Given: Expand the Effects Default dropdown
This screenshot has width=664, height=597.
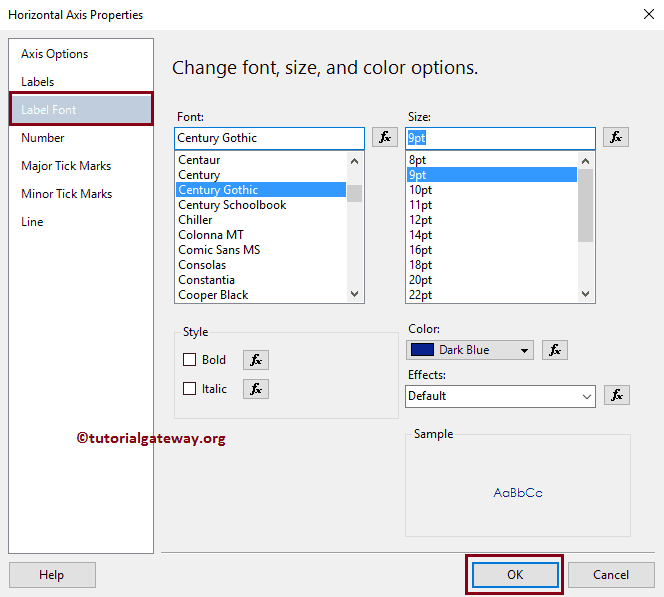Looking at the screenshot, I should (x=586, y=396).
